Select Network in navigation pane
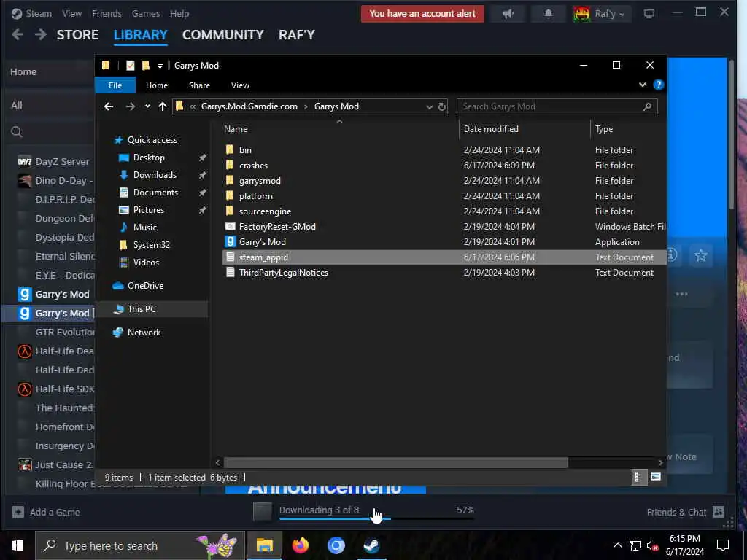Screen dimensions: 747x560 [144, 332]
